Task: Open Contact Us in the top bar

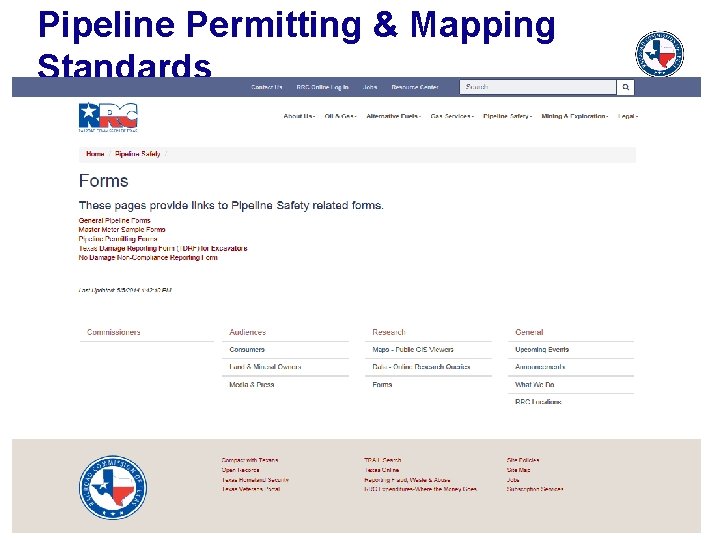Action: click(267, 87)
